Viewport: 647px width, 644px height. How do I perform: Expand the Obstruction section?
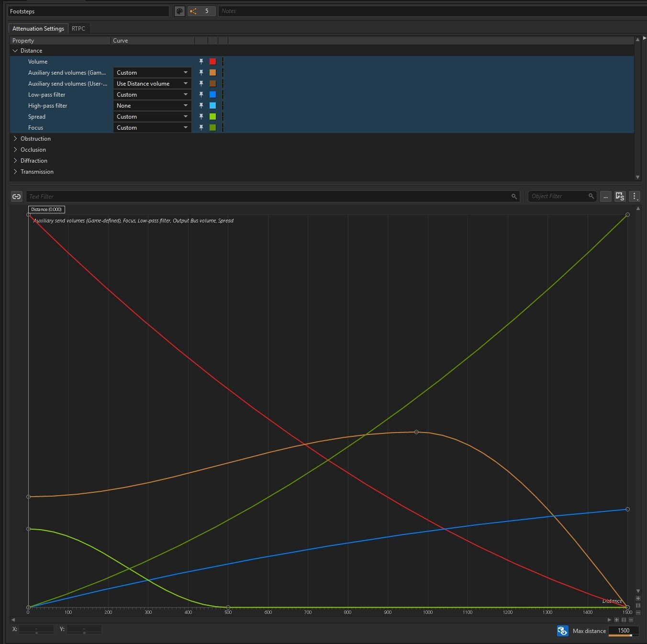click(x=15, y=139)
